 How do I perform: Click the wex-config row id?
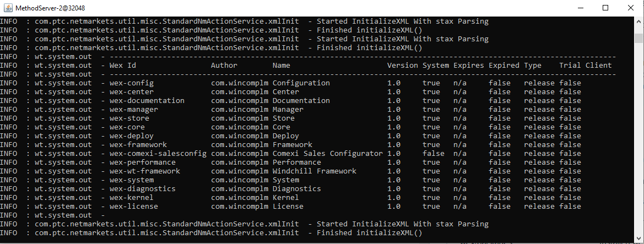[132, 83]
